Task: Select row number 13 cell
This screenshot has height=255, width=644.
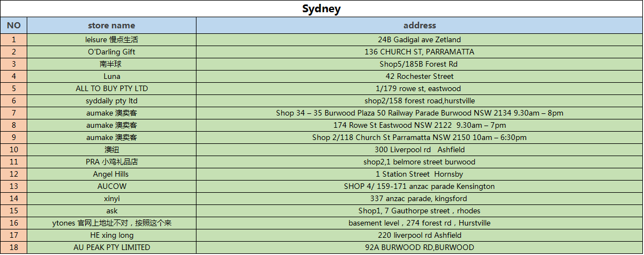Action: coord(13,187)
